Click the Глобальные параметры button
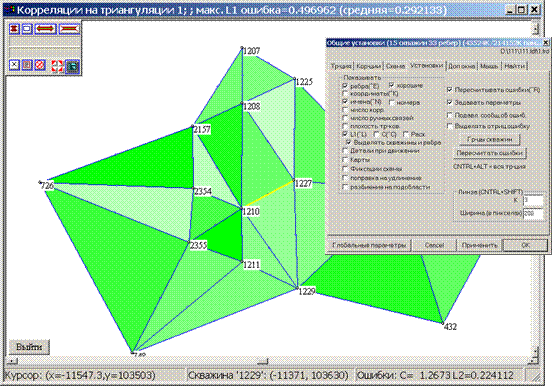This screenshot has height=386, width=552. point(369,245)
